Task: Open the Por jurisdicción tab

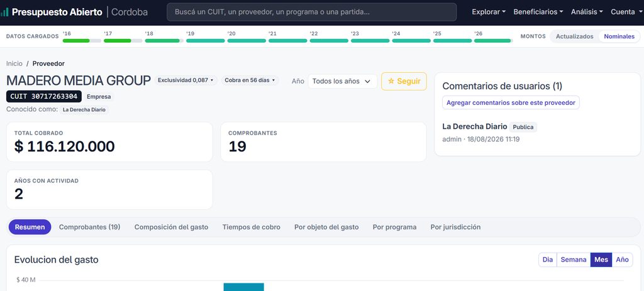Action: click(x=455, y=227)
